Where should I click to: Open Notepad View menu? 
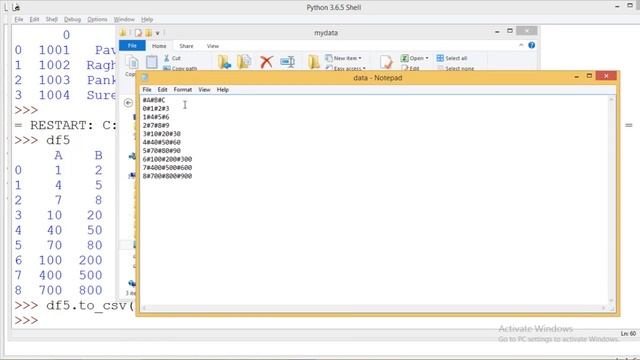204,90
